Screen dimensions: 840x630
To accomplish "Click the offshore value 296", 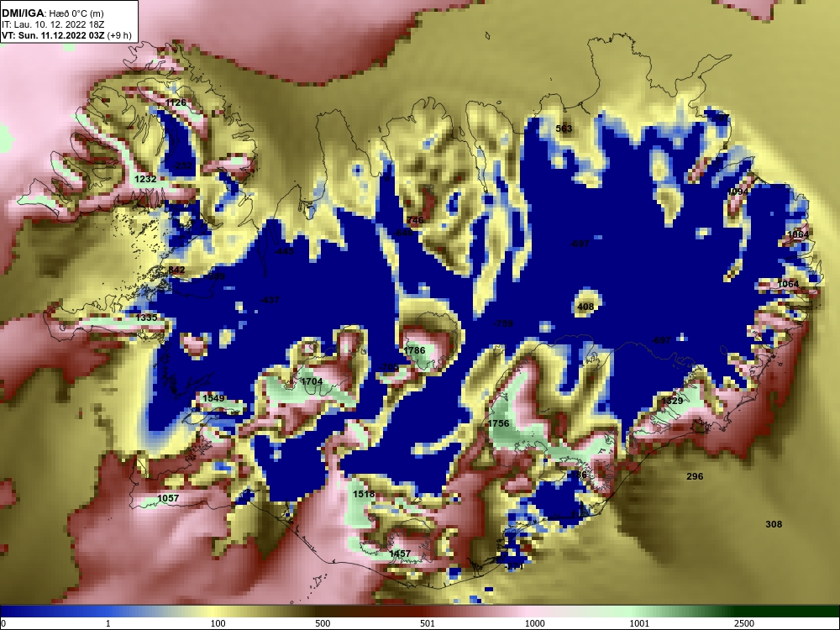I will (x=695, y=476).
